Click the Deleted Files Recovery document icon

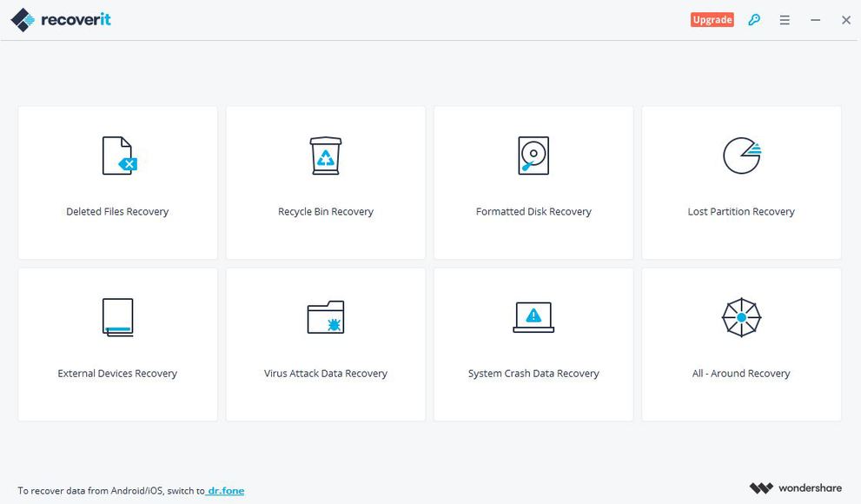[x=119, y=156]
